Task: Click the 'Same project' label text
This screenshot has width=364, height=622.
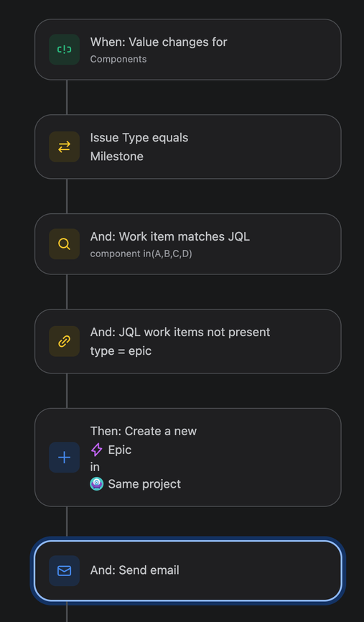Action: click(x=144, y=484)
